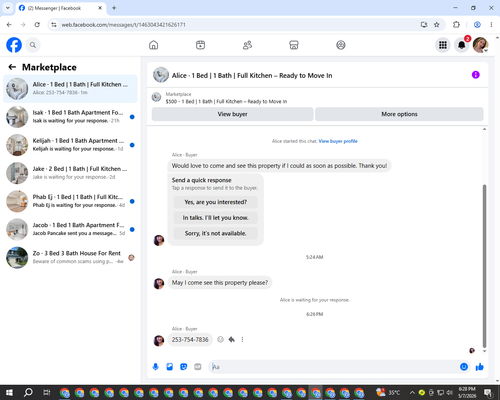
Task: Click Alice's avatar in the chat header
Action: [x=161, y=75]
